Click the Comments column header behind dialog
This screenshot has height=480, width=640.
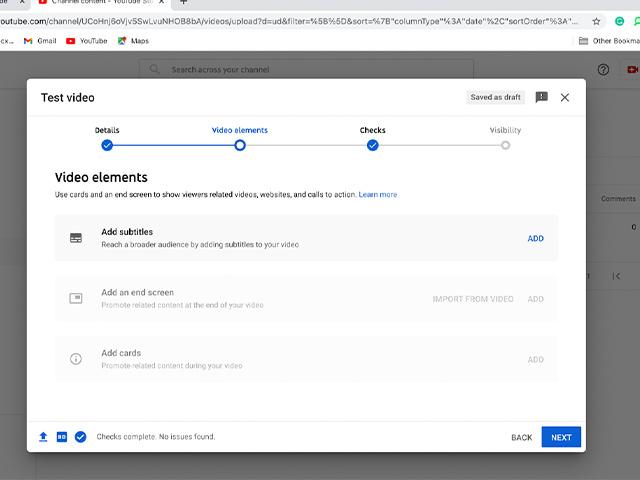pos(618,199)
